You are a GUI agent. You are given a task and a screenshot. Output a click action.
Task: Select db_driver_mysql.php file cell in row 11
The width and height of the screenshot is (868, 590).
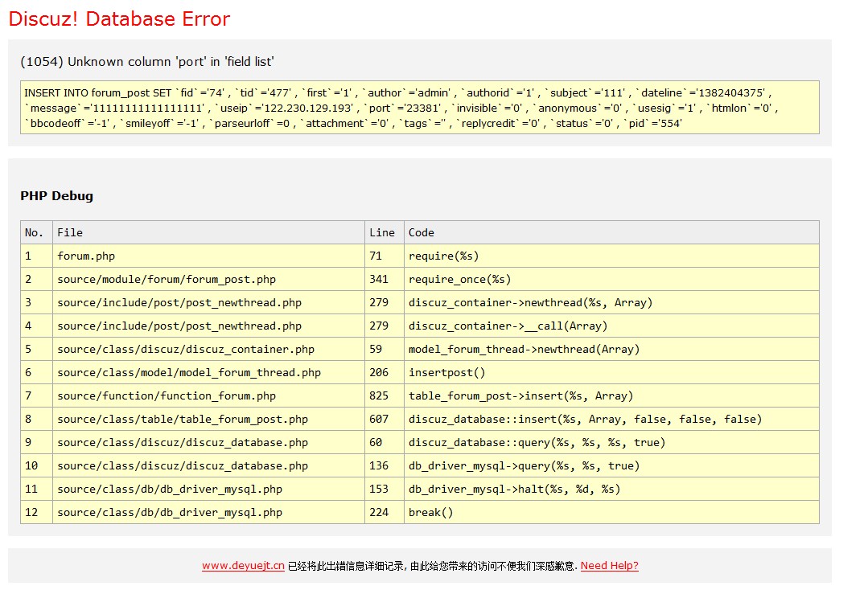coord(208,489)
